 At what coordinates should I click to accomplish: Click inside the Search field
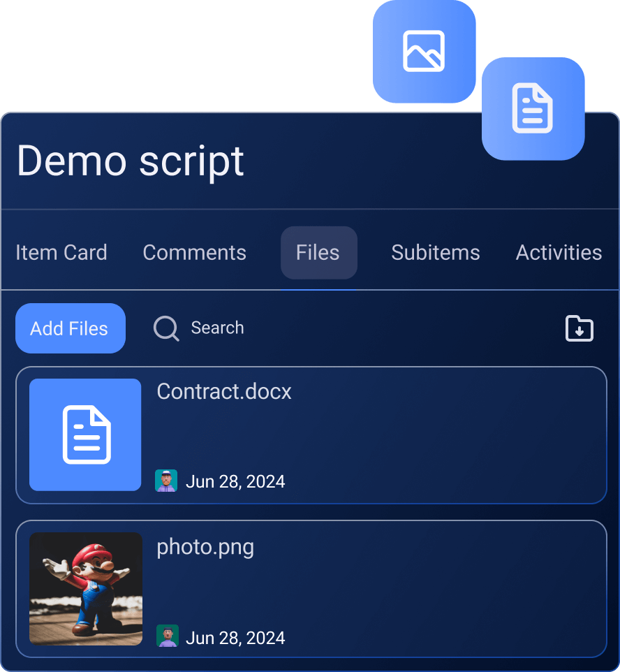coord(217,328)
